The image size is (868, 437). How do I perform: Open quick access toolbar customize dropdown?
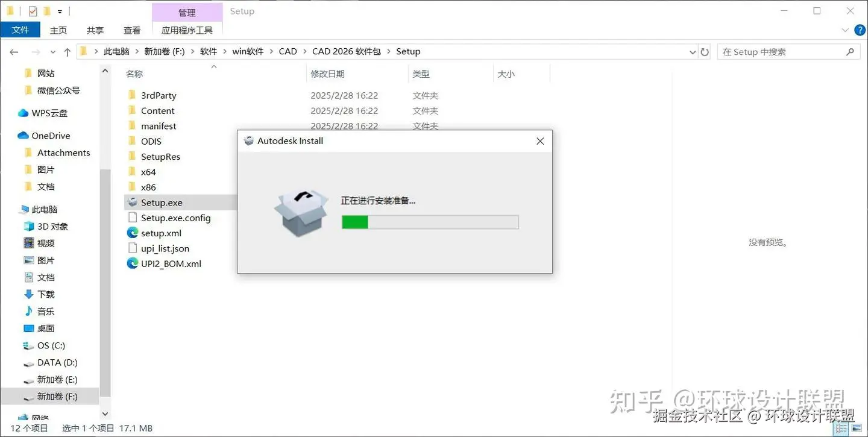click(x=60, y=11)
